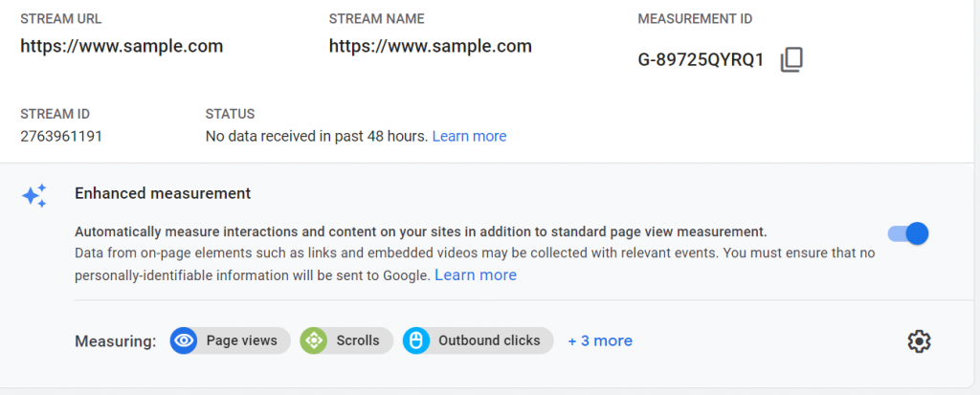Expand the '+ 3 more' measured events
980x395 pixels.
(600, 340)
